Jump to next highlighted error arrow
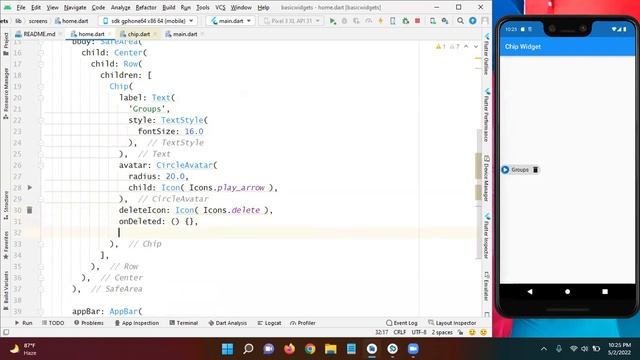Viewport: 640px width, 360px height. [476, 47]
